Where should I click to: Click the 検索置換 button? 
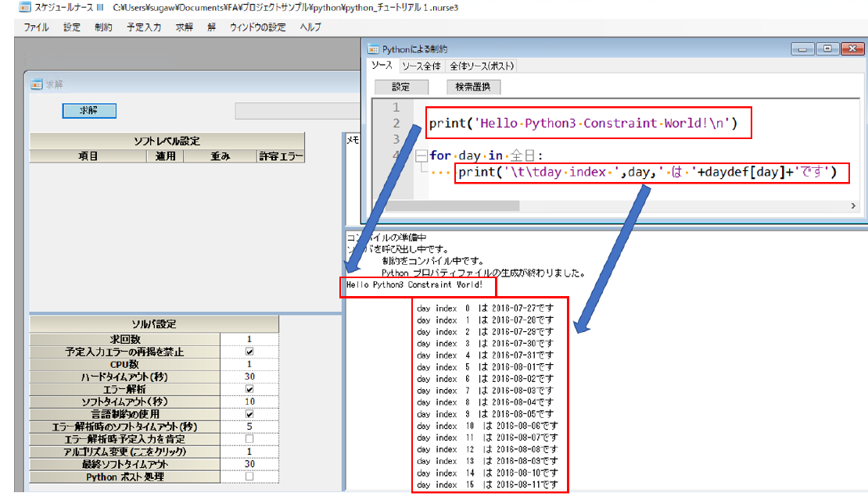(473, 87)
